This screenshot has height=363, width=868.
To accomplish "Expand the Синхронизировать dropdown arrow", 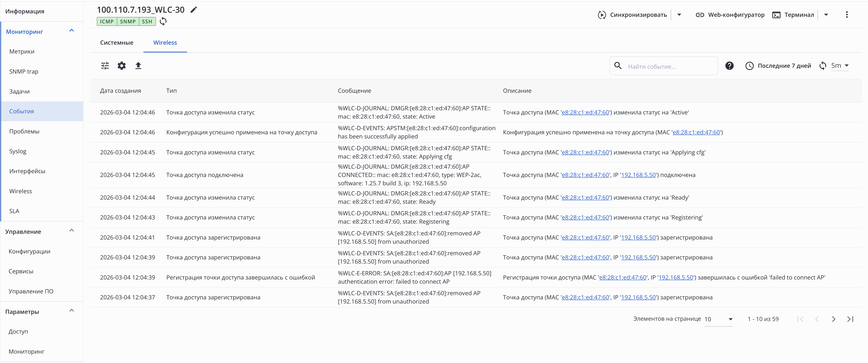I will pos(679,15).
